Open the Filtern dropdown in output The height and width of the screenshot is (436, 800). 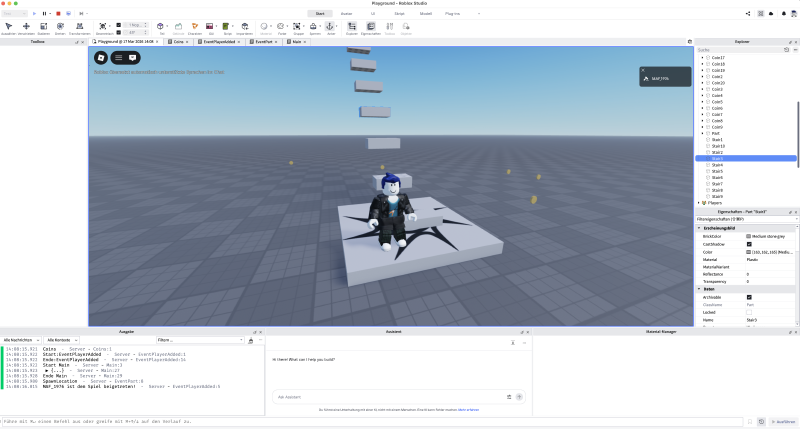coord(200,340)
